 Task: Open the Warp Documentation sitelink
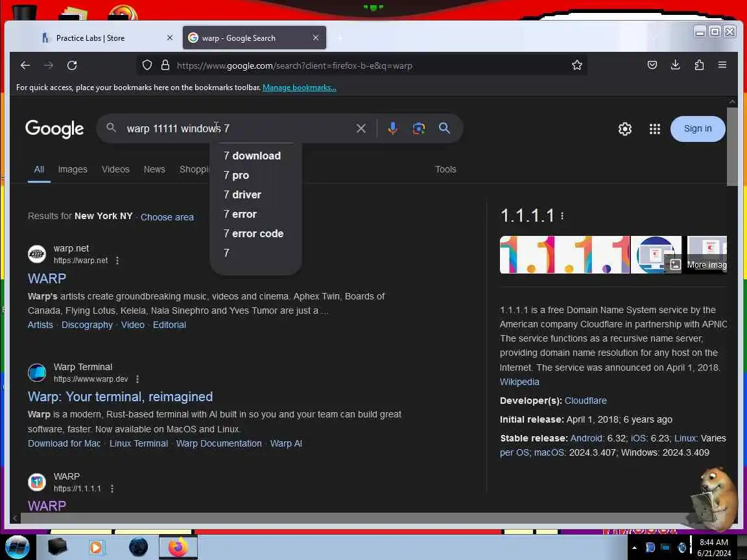[219, 444]
